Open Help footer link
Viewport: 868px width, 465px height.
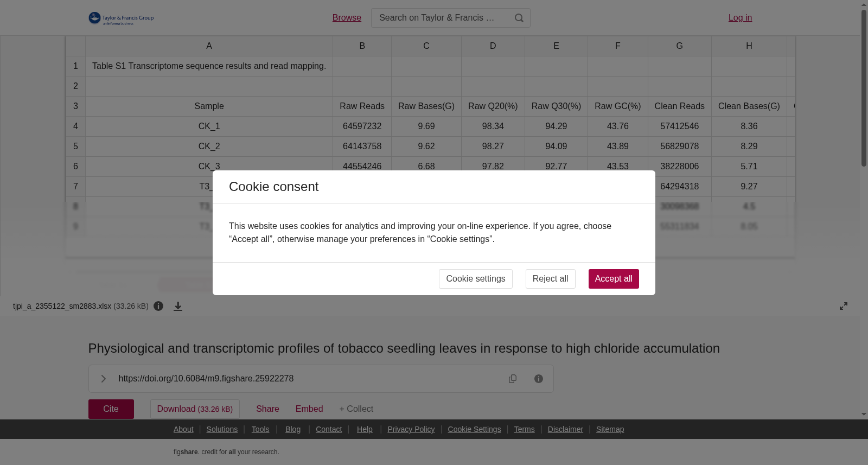tap(365, 429)
